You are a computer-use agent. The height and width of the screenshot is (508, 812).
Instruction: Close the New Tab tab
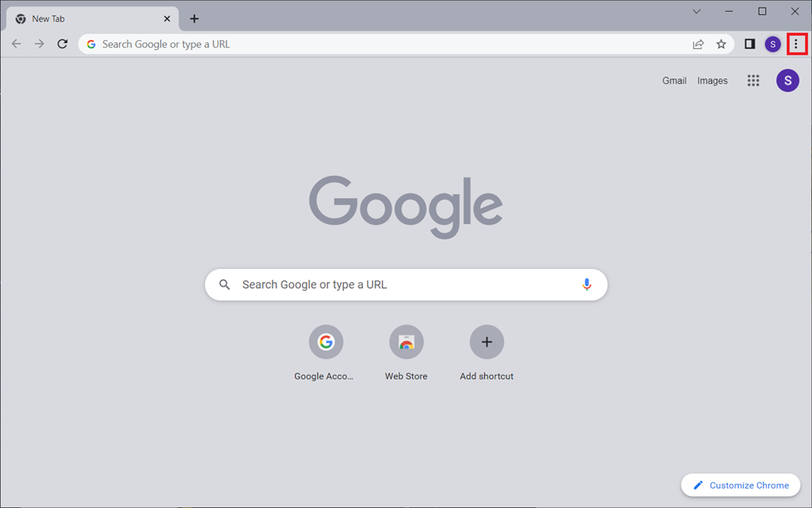[x=167, y=18]
